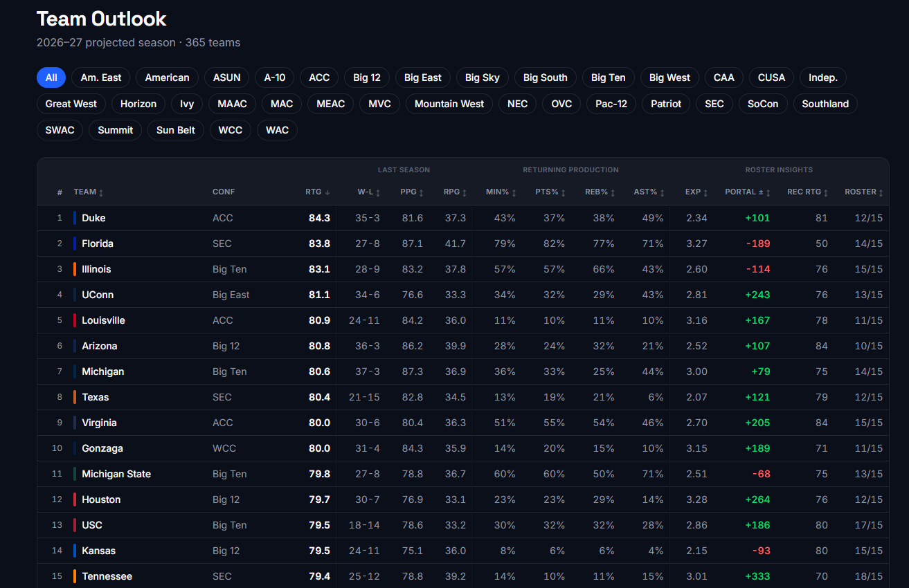
Task: Sort by AST% column
Action: (649, 192)
